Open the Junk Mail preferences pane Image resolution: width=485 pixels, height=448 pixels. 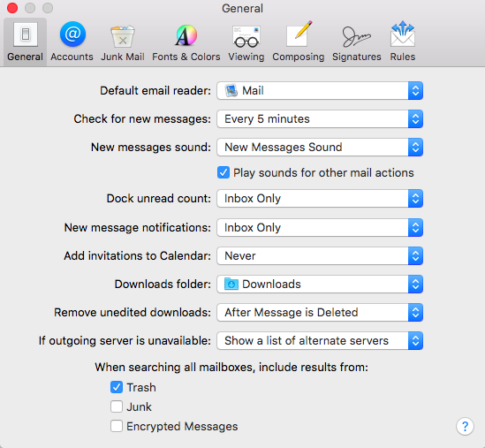coord(123,42)
